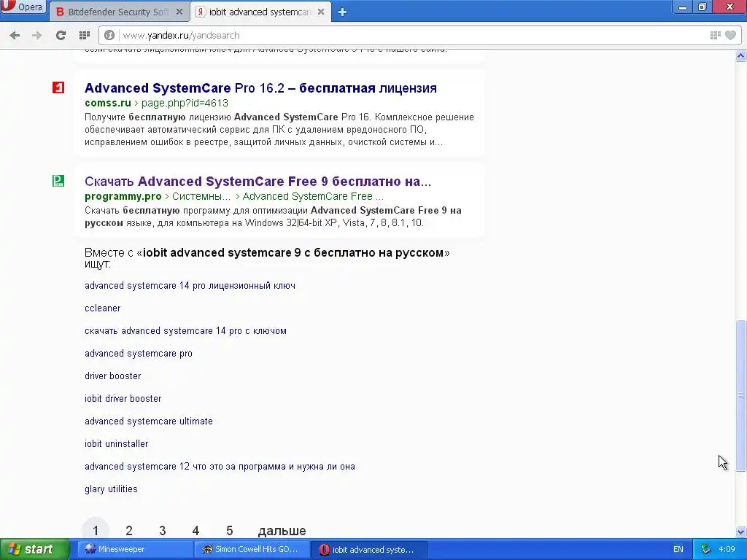This screenshot has height=560, width=747.
Task: Search related query ccleaner
Action: coord(102,308)
